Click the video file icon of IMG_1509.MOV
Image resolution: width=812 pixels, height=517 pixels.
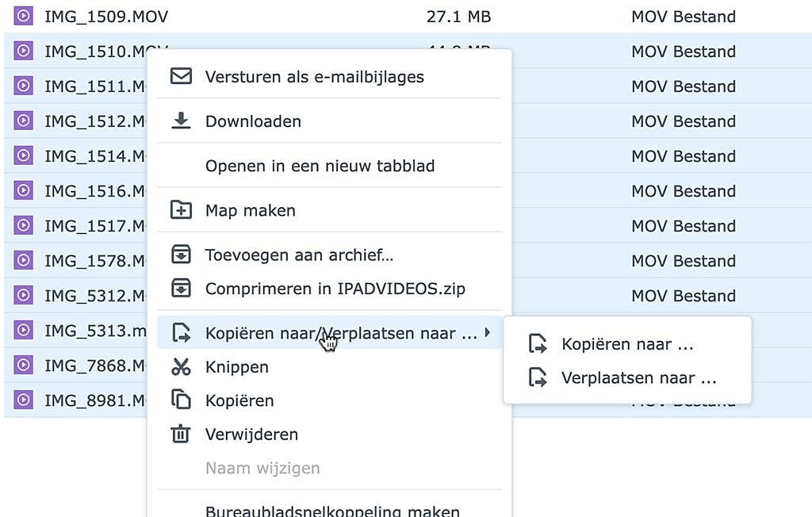[x=24, y=17]
